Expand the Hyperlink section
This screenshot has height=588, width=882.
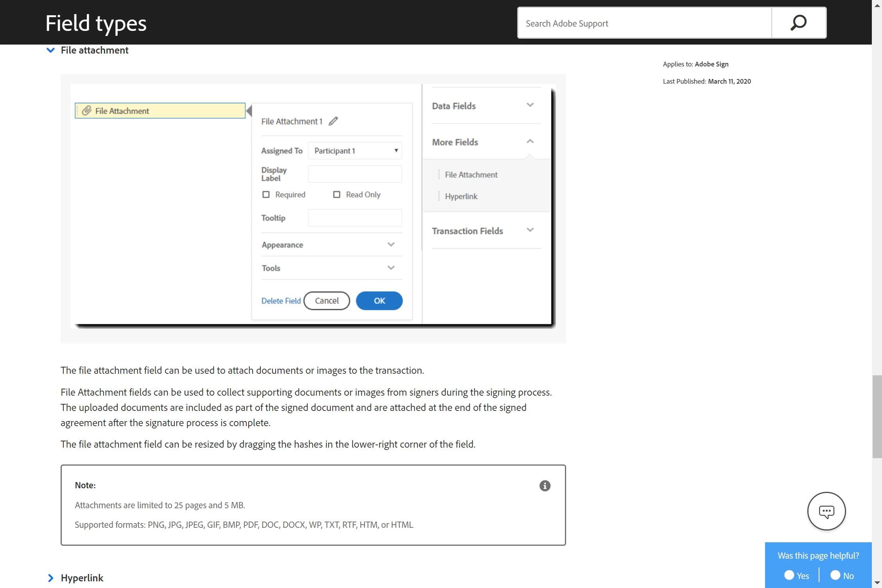pyautogui.click(x=50, y=578)
